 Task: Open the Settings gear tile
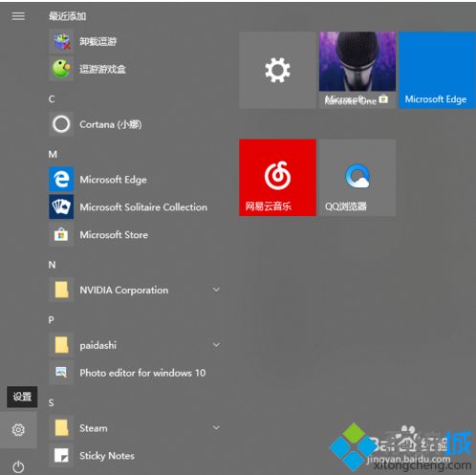pos(277,70)
